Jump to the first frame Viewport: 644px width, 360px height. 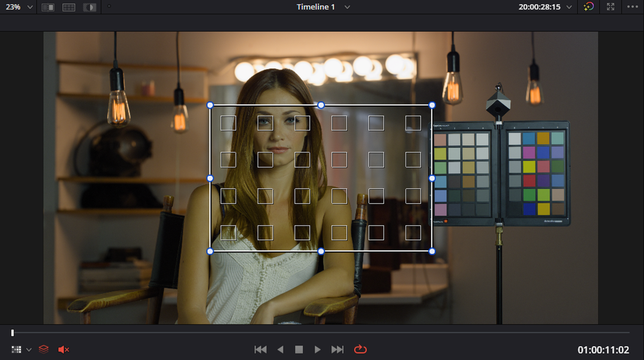click(x=261, y=349)
